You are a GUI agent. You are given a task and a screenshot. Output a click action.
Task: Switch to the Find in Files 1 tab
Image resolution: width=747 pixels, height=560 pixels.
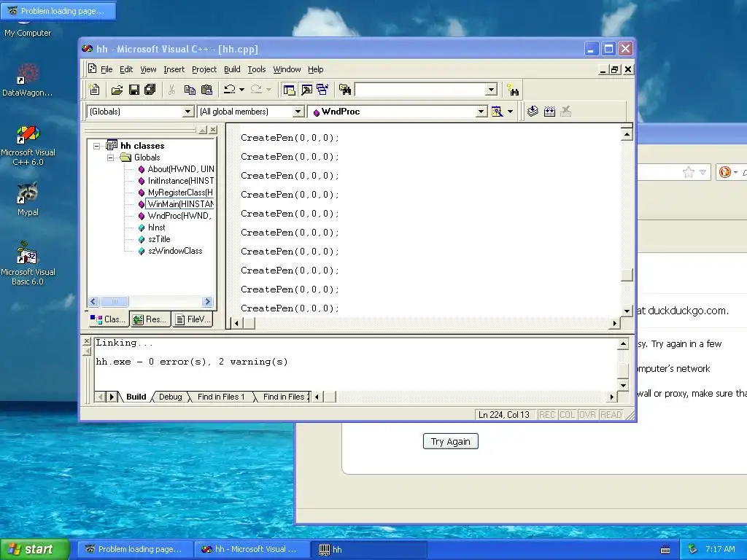tap(221, 397)
